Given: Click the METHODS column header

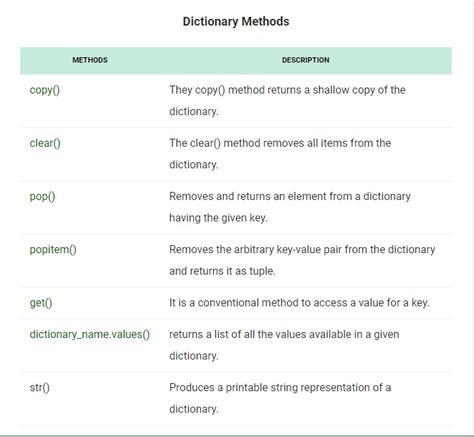Looking at the screenshot, I should [90, 60].
